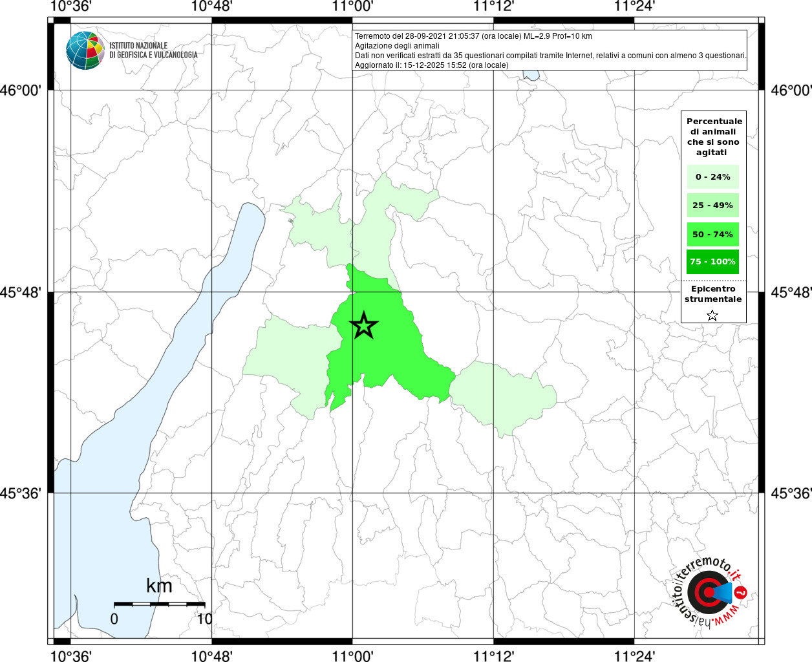Screen dimensions: 812x662
Task: Click the 'Percentuale di animali' legend title
Action: tap(714, 136)
